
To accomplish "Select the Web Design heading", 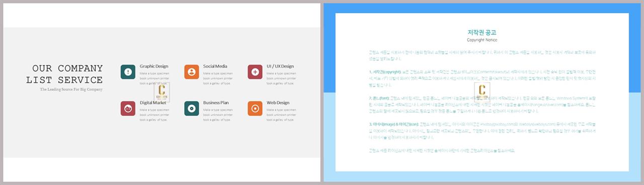I will click(278, 103).
